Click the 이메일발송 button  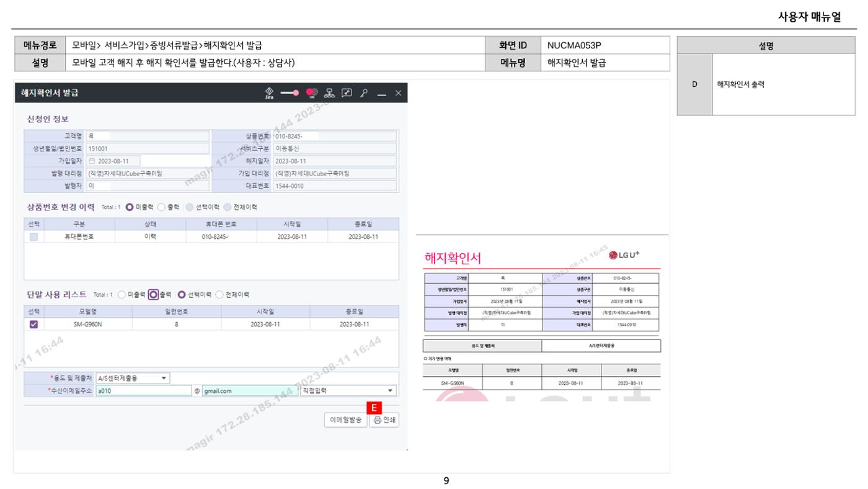tap(346, 420)
